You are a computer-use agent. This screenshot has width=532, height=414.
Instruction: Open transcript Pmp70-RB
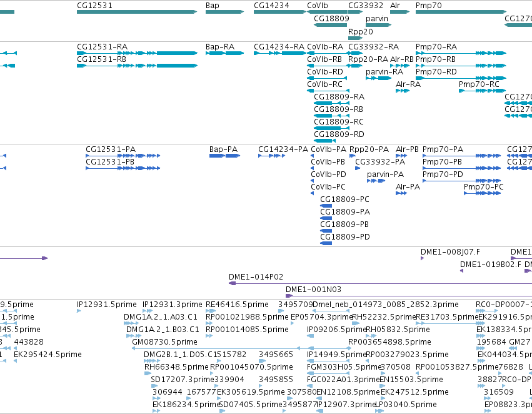461,66
